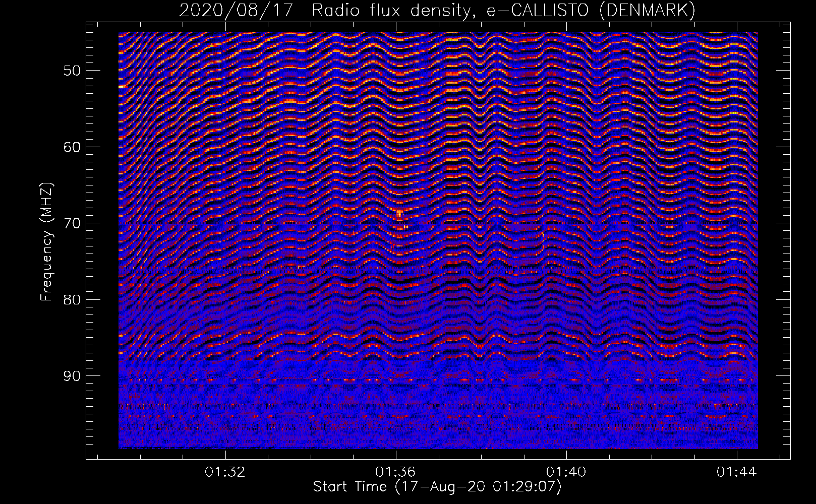Click the "Start Time (17-Aug-20 01:29:07)" label
The image size is (816, 504).
click(437, 487)
